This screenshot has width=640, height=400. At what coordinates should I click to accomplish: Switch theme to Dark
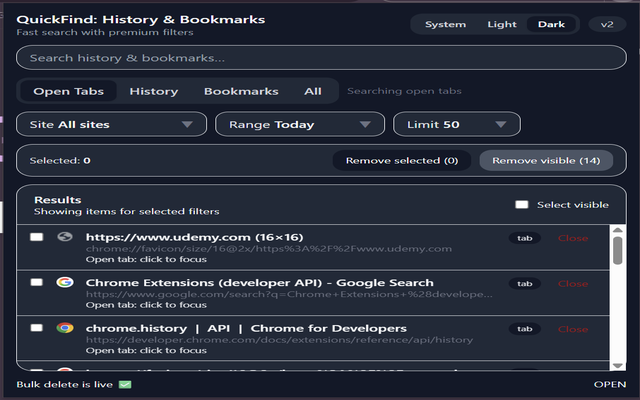[551, 24]
